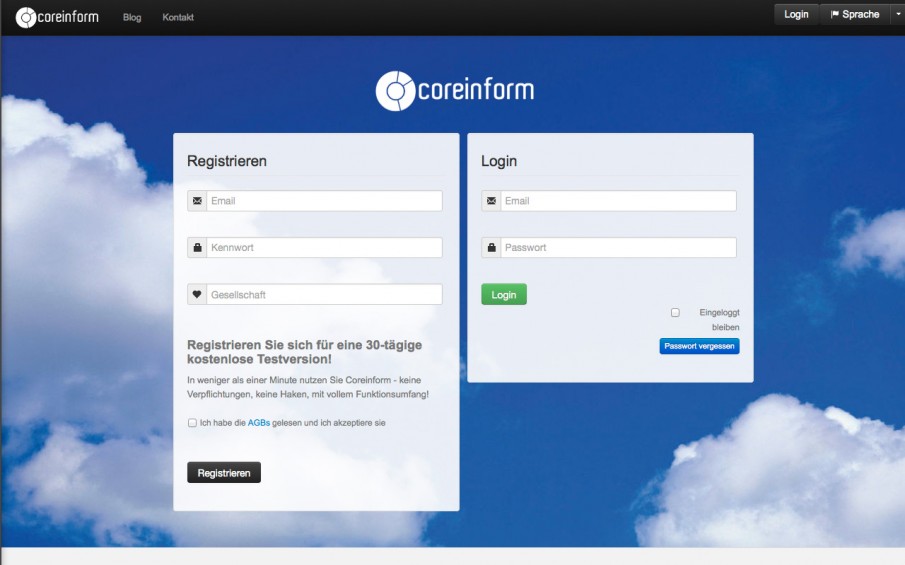This screenshot has height=565, width=905.
Task: Click the envelope icon in the Registrieren form
Action: (197, 201)
